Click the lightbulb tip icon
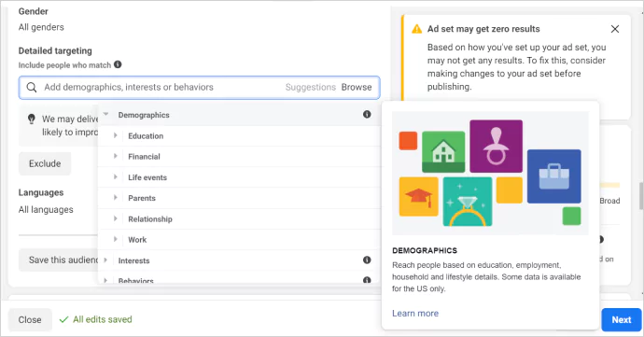The image size is (644, 337). (31, 119)
